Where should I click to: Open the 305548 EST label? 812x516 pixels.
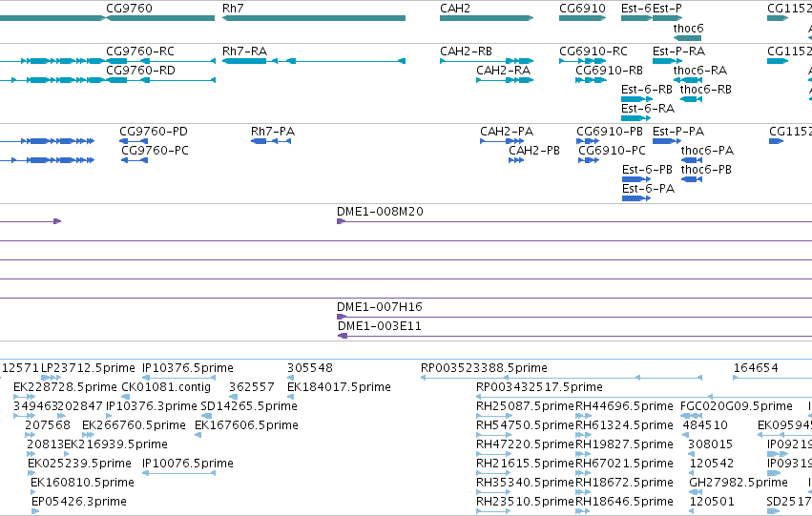click(x=310, y=368)
